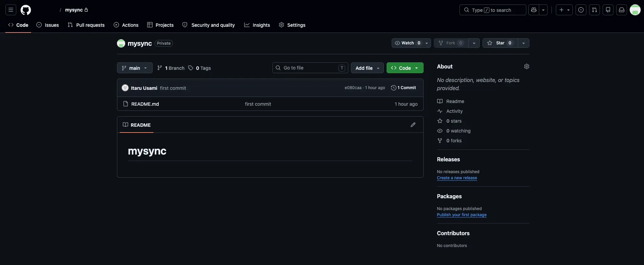Image resolution: width=644 pixels, height=265 pixels.
Task: Open the user avatar menu
Action: 635,10
